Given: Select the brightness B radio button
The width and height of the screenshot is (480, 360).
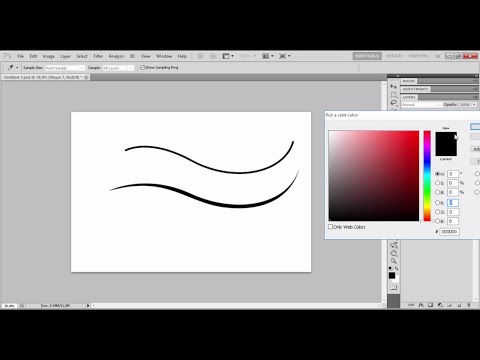Looking at the screenshot, I should pyautogui.click(x=438, y=192).
